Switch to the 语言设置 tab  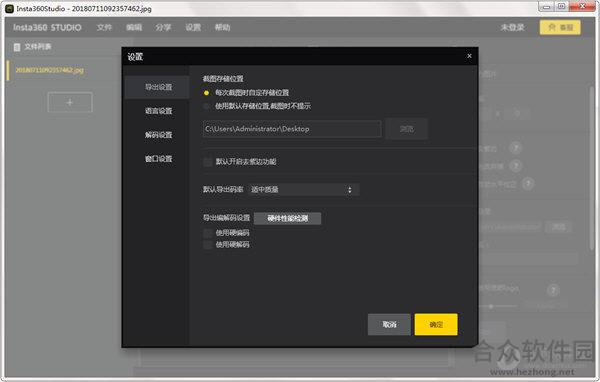coord(157,111)
